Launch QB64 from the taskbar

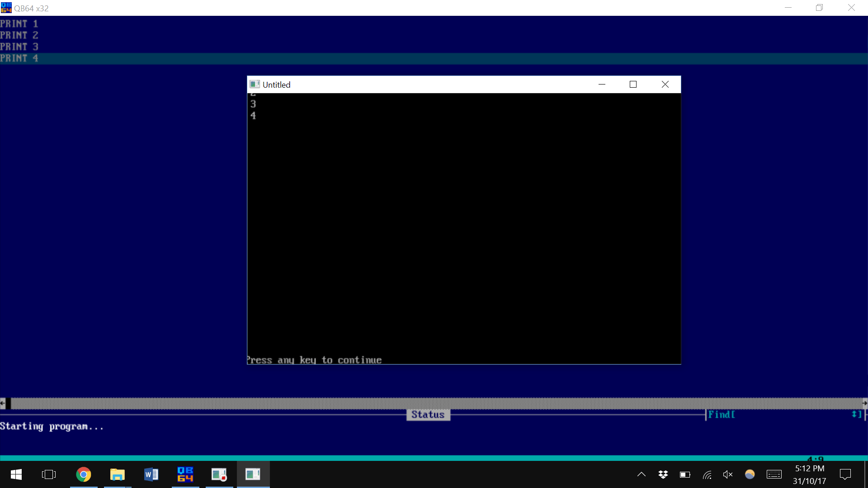(x=185, y=474)
